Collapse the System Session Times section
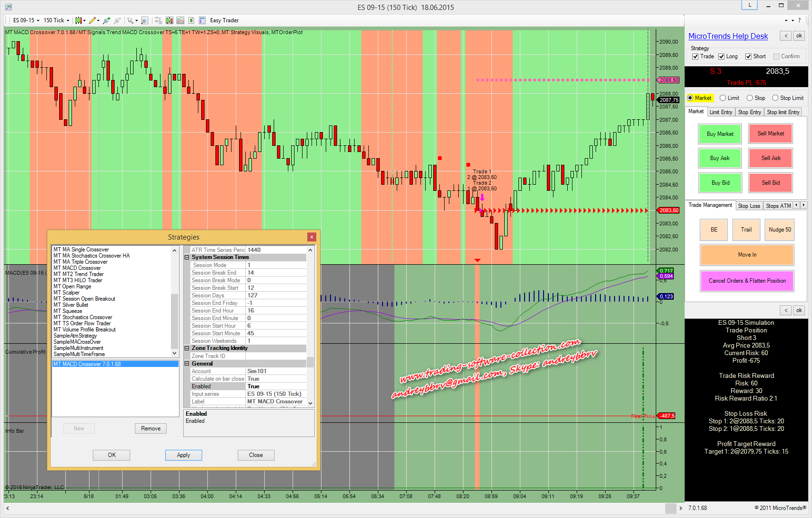This screenshot has width=812, height=518. pos(187,258)
